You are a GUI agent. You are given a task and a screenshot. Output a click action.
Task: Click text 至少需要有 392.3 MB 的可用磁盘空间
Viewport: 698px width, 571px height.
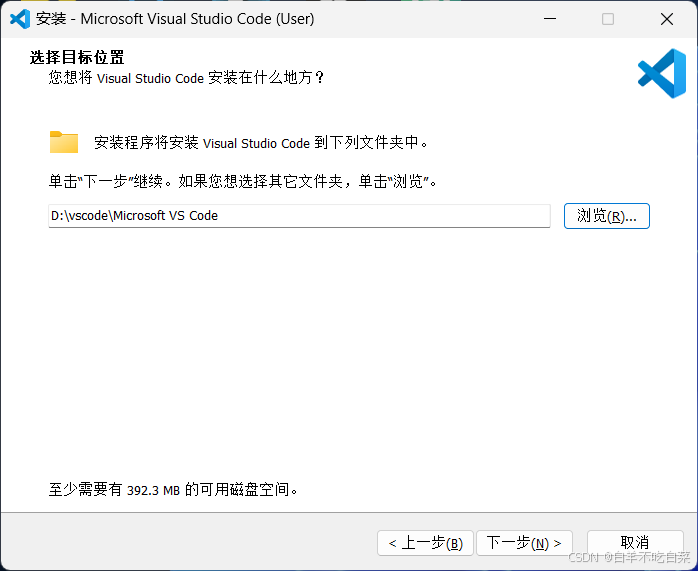[173, 490]
